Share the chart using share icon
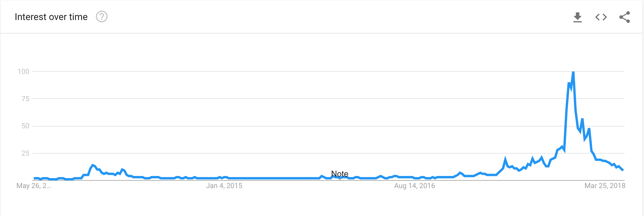The height and width of the screenshot is (216, 644). click(x=624, y=17)
